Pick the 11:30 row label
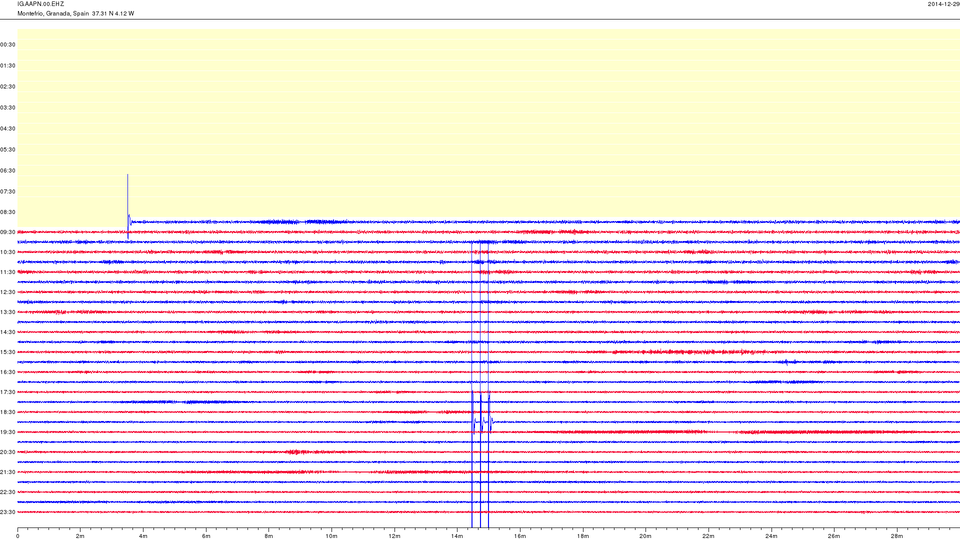The width and height of the screenshot is (960, 540). point(8,272)
